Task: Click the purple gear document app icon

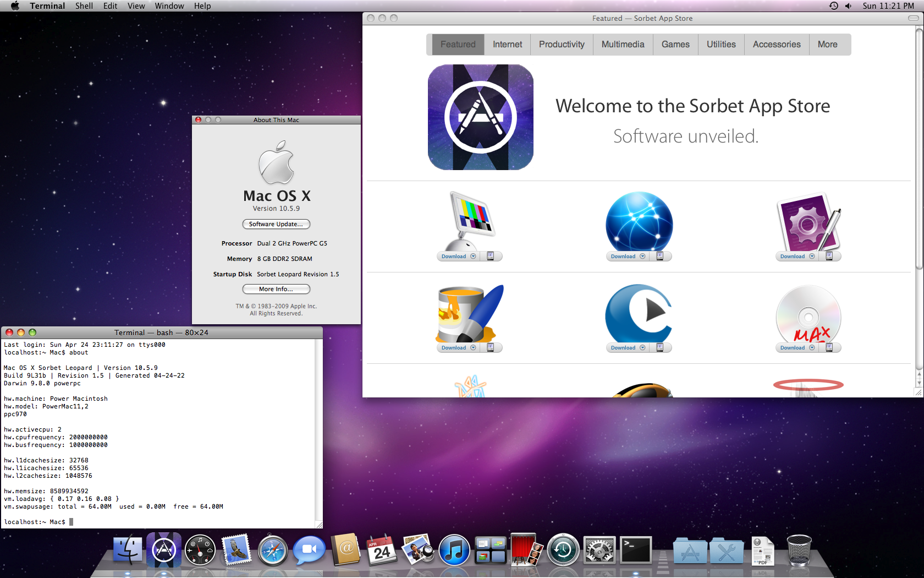Action: pos(809,221)
